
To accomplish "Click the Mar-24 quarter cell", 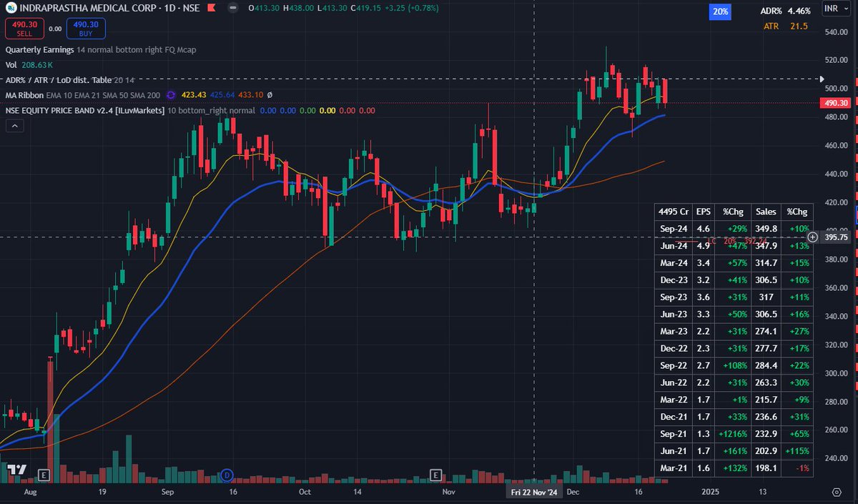I will point(675,263).
